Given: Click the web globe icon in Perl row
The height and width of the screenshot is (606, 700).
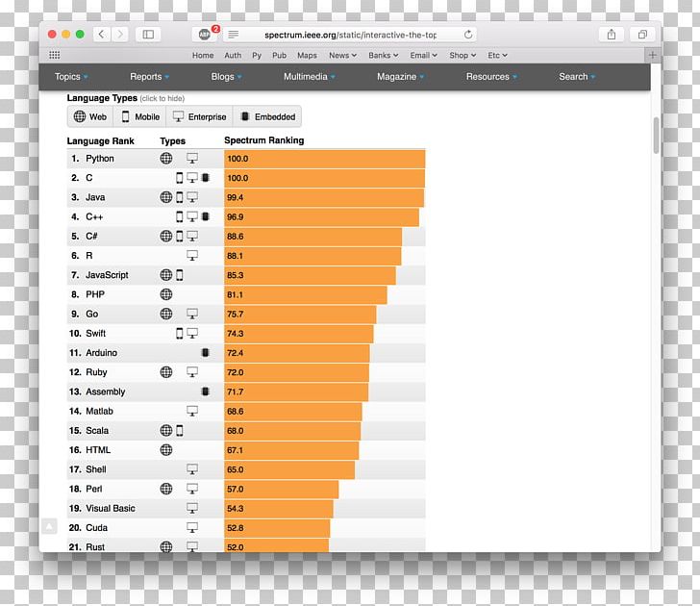Looking at the screenshot, I should pos(166,489).
